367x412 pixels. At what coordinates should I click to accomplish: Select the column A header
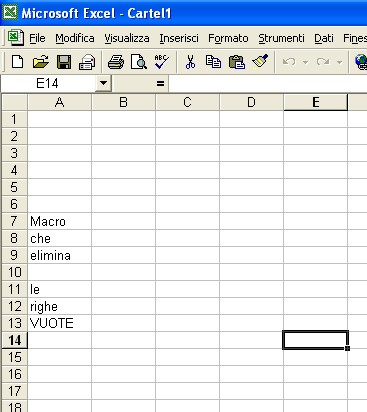(59, 102)
